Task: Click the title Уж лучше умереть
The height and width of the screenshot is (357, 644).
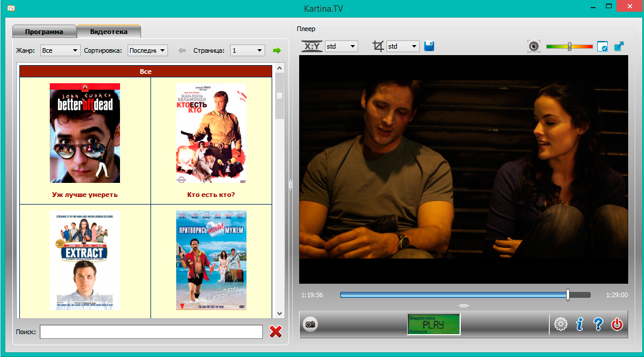Action: click(x=85, y=195)
